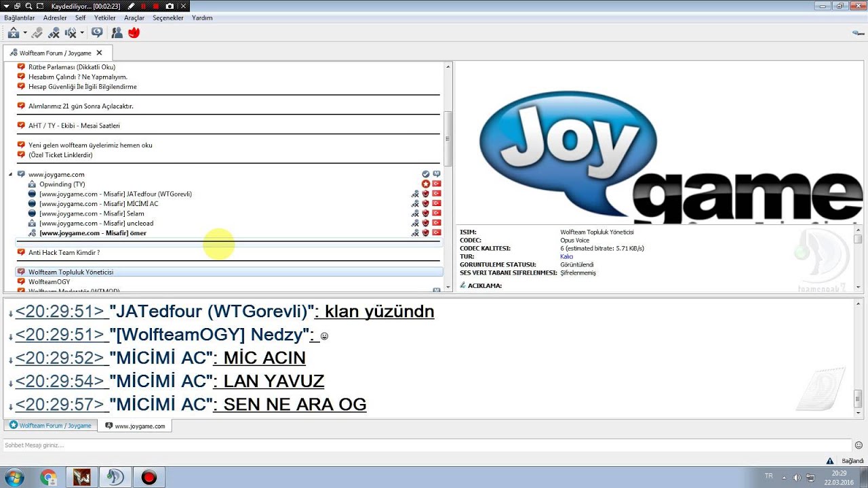Click the red flame toolbar icon

134,33
